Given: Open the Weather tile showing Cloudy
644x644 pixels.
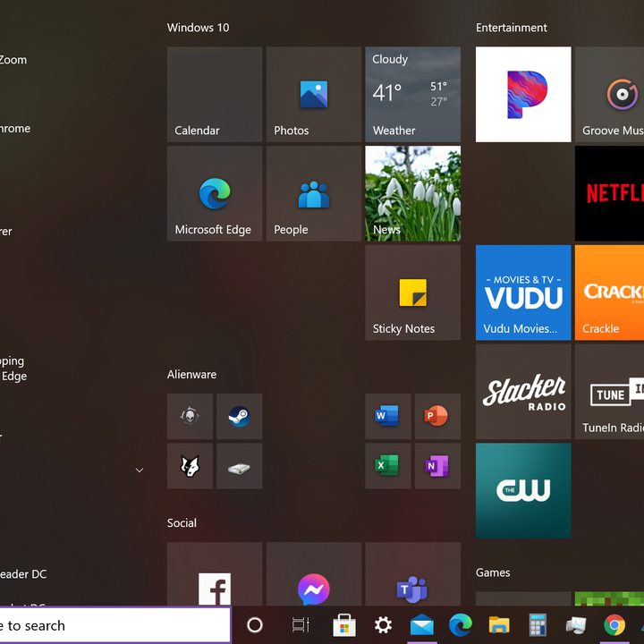Looking at the screenshot, I should pyautogui.click(x=412, y=94).
